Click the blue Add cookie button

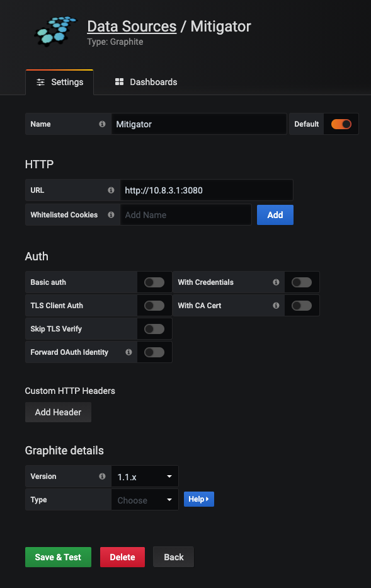pos(275,215)
